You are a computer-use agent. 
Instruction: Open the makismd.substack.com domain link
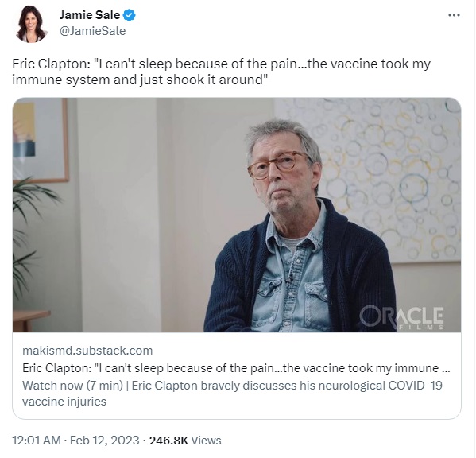(87, 351)
